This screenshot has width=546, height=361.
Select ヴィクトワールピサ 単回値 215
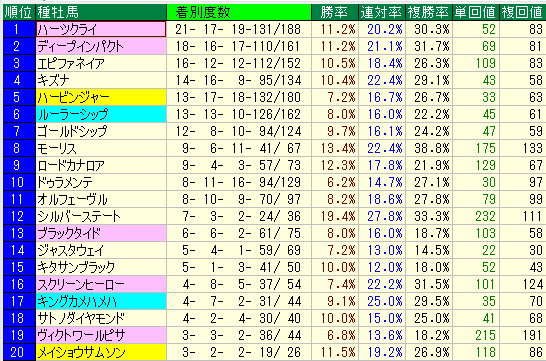[x=485, y=335]
